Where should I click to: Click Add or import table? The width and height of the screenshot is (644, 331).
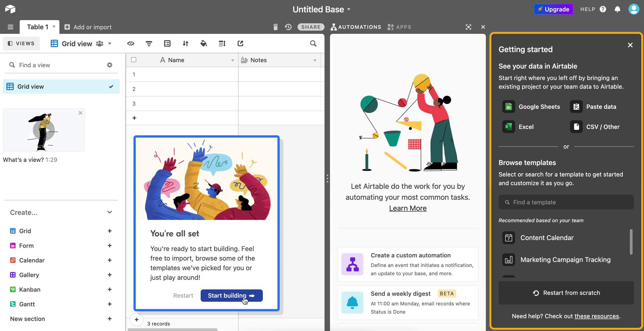88,27
